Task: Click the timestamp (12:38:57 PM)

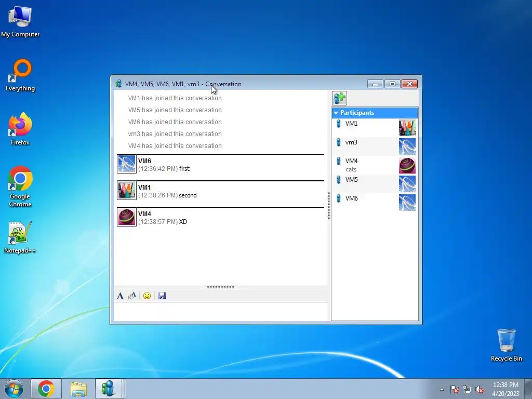Action: (158, 222)
